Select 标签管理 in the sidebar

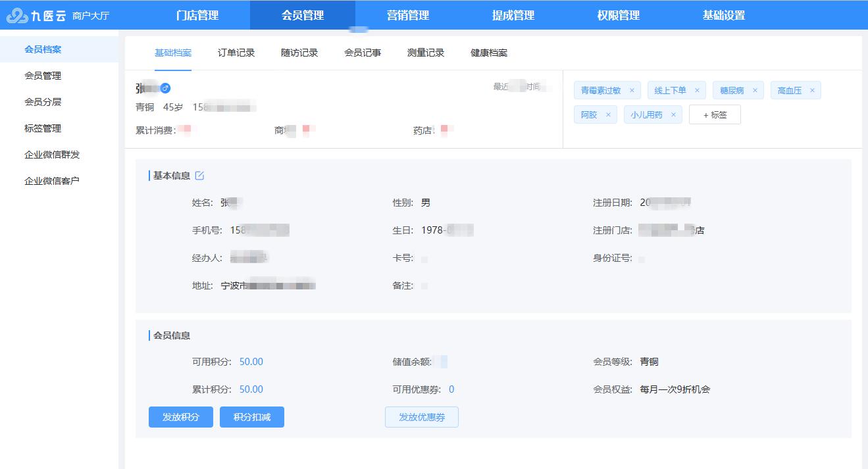pyautogui.click(x=43, y=128)
